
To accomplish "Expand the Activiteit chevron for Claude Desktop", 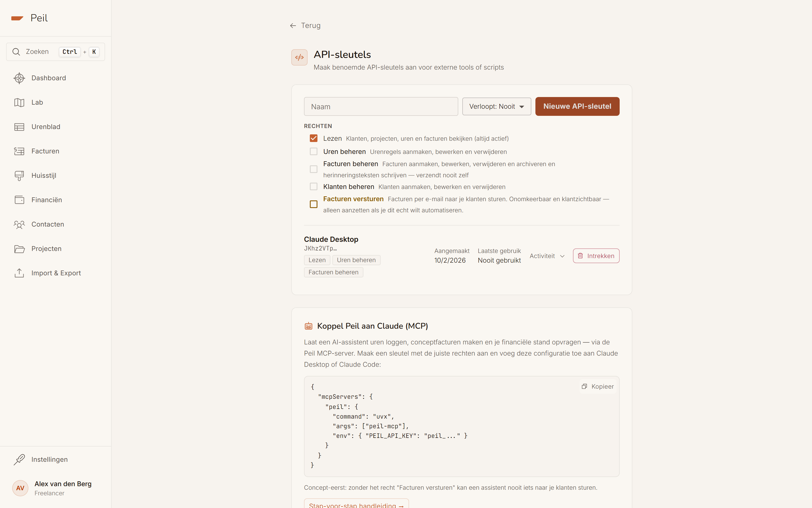I will click(x=562, y=256).
